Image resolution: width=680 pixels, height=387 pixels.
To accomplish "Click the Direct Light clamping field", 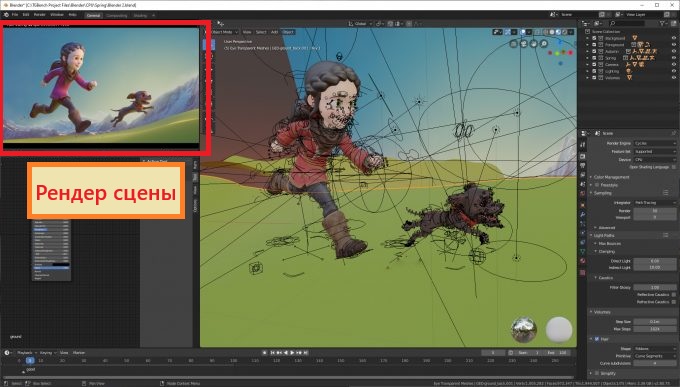I will point(655,261).
